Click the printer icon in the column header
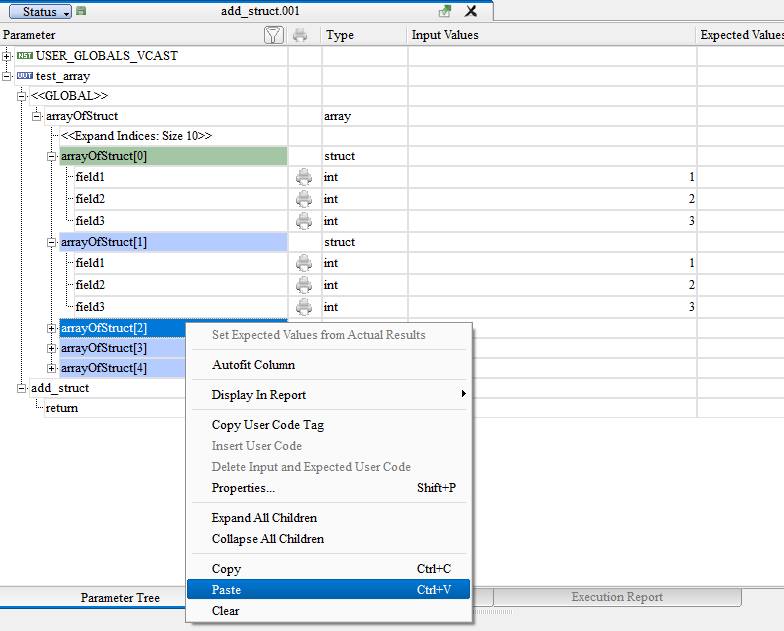 pyautogui.click(x=300, y=35)
